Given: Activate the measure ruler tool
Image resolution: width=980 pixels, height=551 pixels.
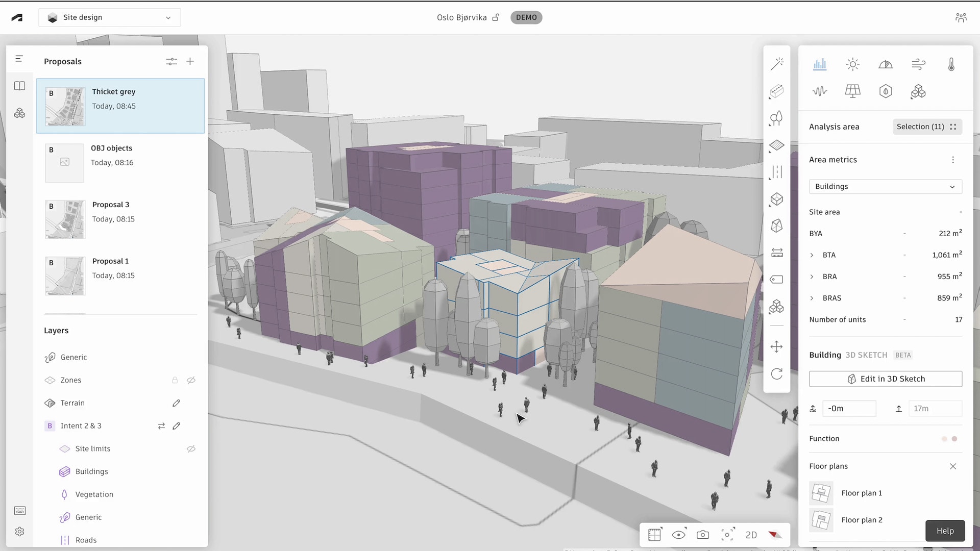Looking at the screenshot, I should 777,252.
